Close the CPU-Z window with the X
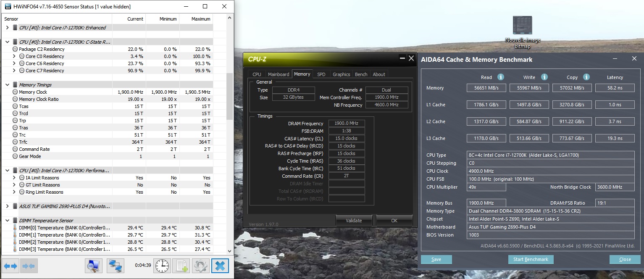This screenshot has width=644, height=279. pyautogui.click(x=411, y=58)
